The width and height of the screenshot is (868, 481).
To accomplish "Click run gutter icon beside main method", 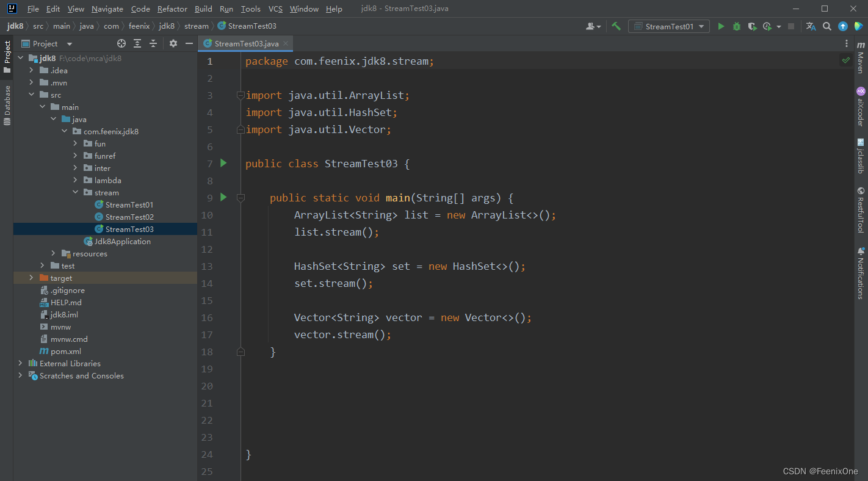I will click(223, 197).
